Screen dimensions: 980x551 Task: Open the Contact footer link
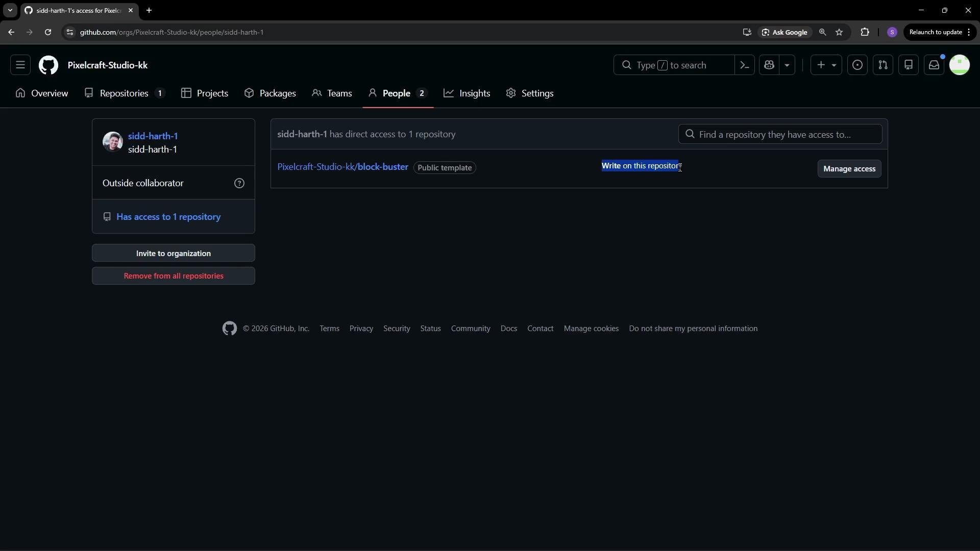tap(541, 329)
